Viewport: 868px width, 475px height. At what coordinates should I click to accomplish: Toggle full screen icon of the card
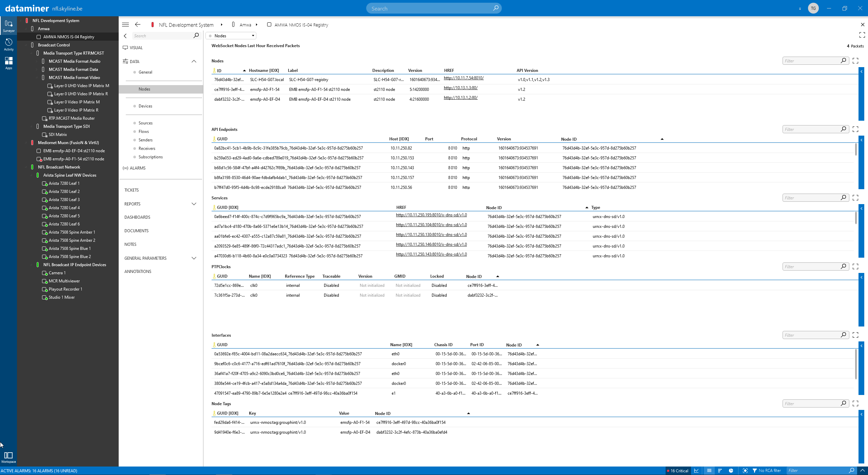pos(862,35)
